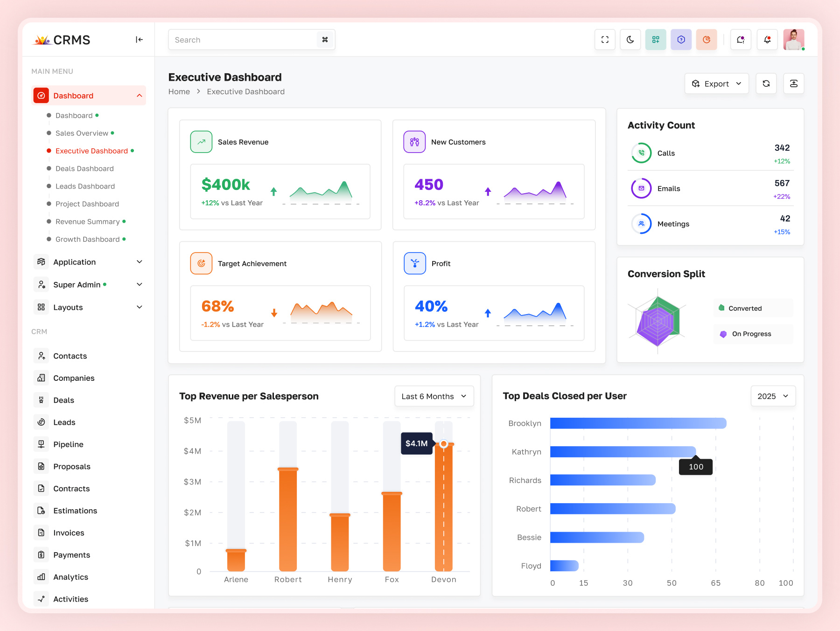Collapse the Dashboard menu section
Viewport: 840px width, 631px height.
[x=89, y=95]
